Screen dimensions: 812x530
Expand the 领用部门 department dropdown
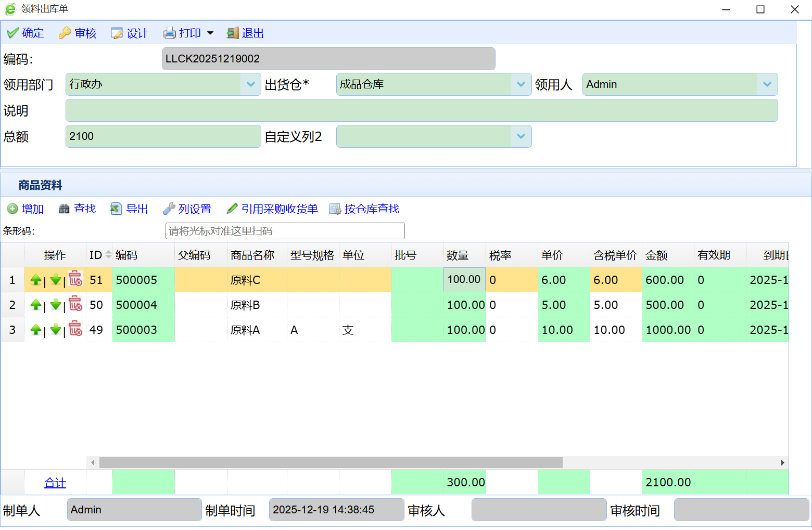point(250,84)
